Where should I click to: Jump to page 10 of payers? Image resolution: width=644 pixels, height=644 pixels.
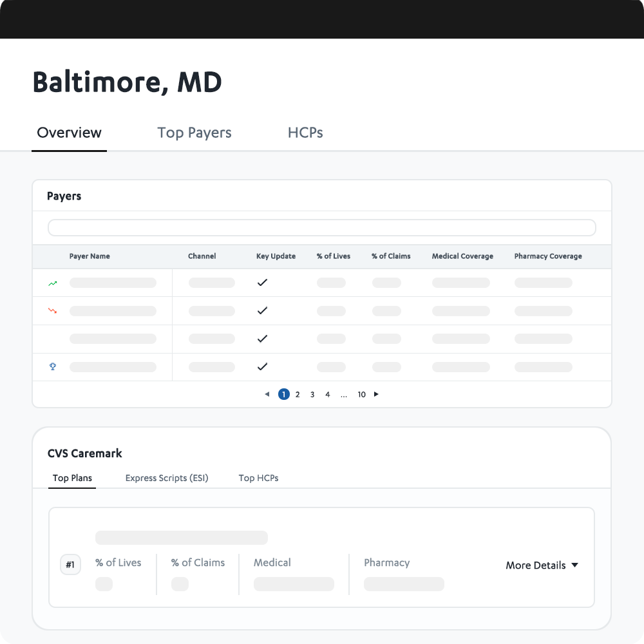361,395
